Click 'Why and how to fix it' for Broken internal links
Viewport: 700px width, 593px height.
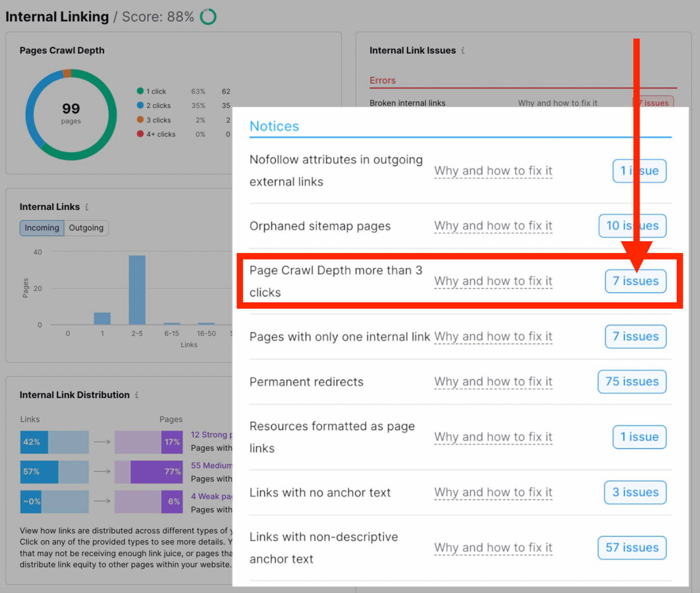coord(557,103)
